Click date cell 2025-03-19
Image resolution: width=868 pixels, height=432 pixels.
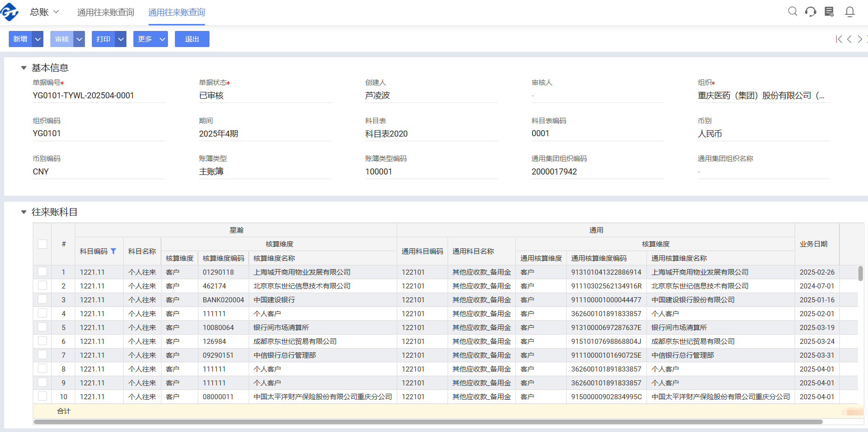point(817,328)
